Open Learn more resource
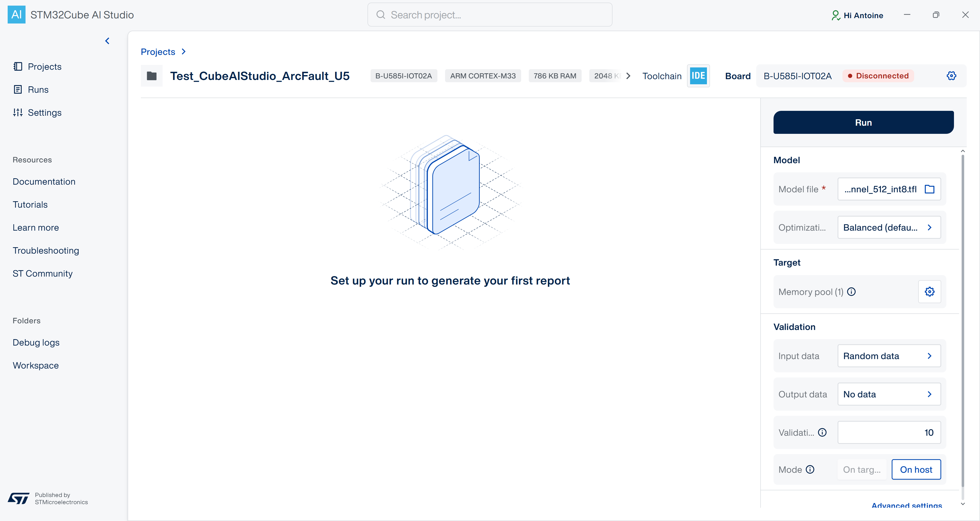 (36, 227)
